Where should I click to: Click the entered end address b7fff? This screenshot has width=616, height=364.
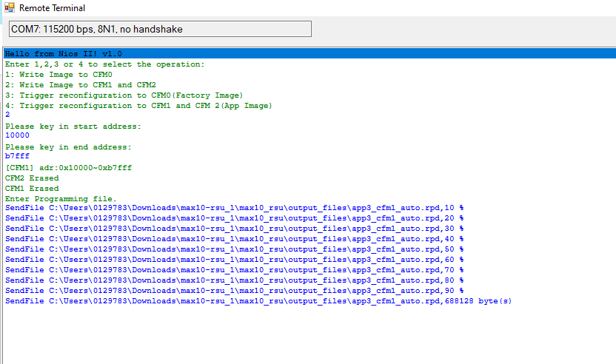[x=17, y=157]
